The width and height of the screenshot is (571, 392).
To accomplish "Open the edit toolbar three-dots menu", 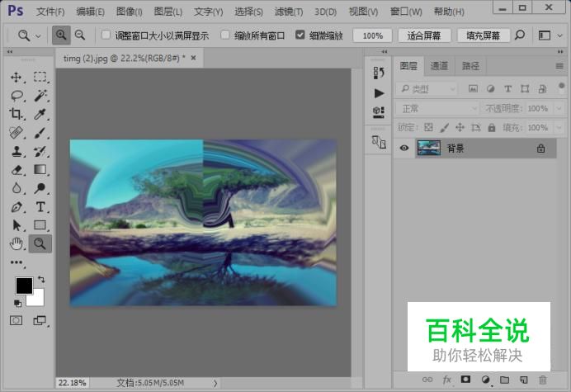I will (x=17, y=262).
